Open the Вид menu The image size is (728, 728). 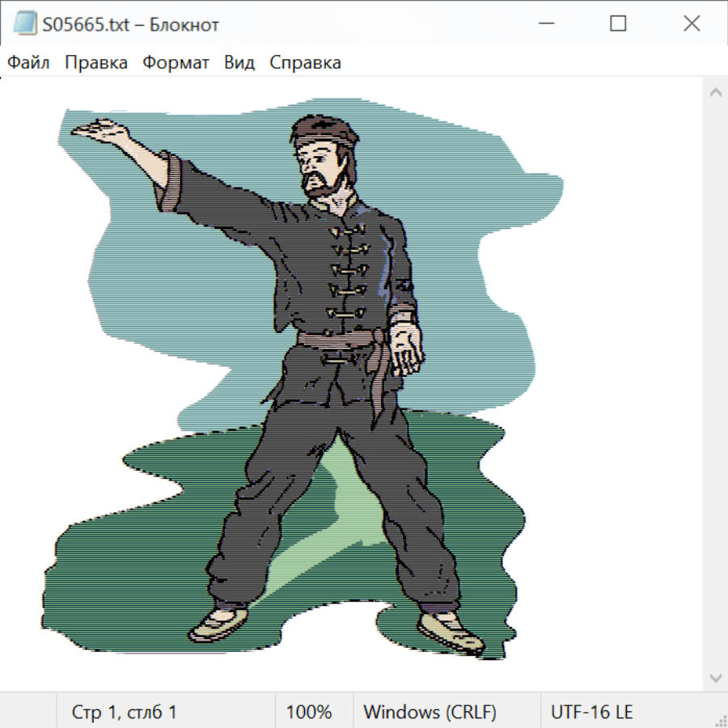[x=239, y=63]
